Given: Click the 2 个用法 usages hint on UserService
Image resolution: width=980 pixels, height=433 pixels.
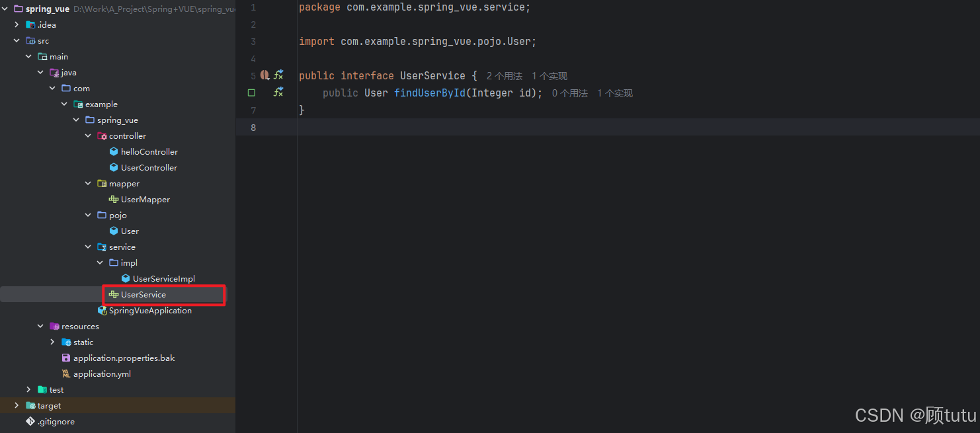Looking at the screenshot, I should tap(504, 75).
